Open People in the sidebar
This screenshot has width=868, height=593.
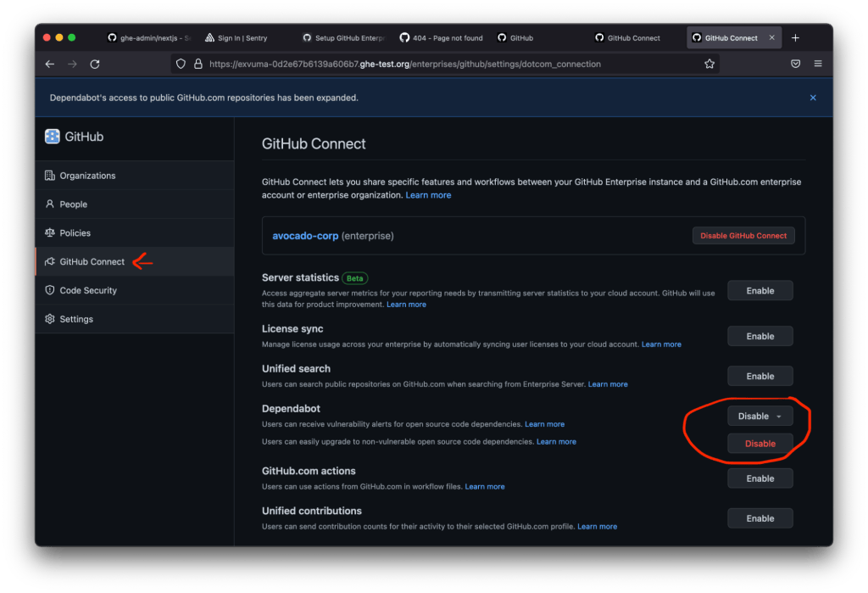click(135, 204)
